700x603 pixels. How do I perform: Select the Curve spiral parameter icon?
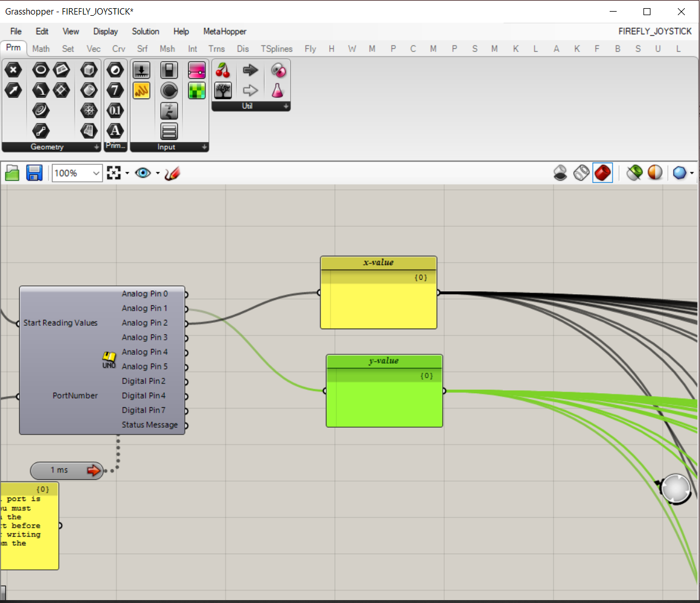click(x=40, y=111)
